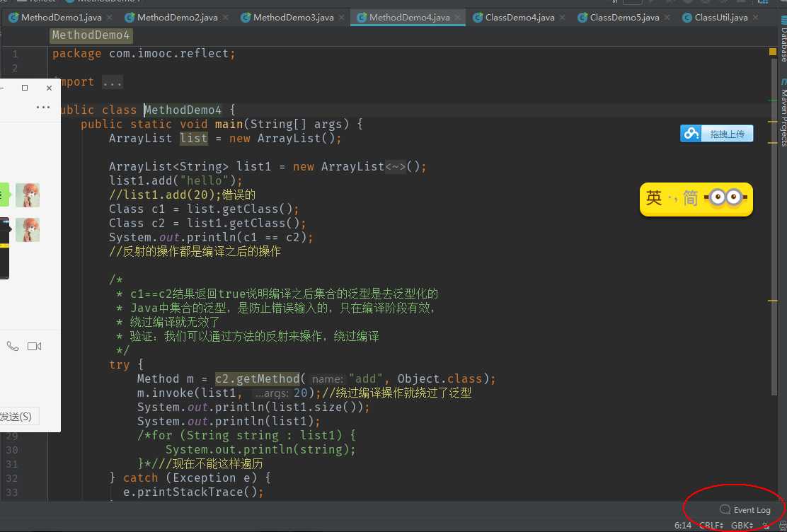This screenshot has height=532, width=787.
Task: Open the Maven Projects tool window
Action: pyautogui.click(x=783, y=113)
